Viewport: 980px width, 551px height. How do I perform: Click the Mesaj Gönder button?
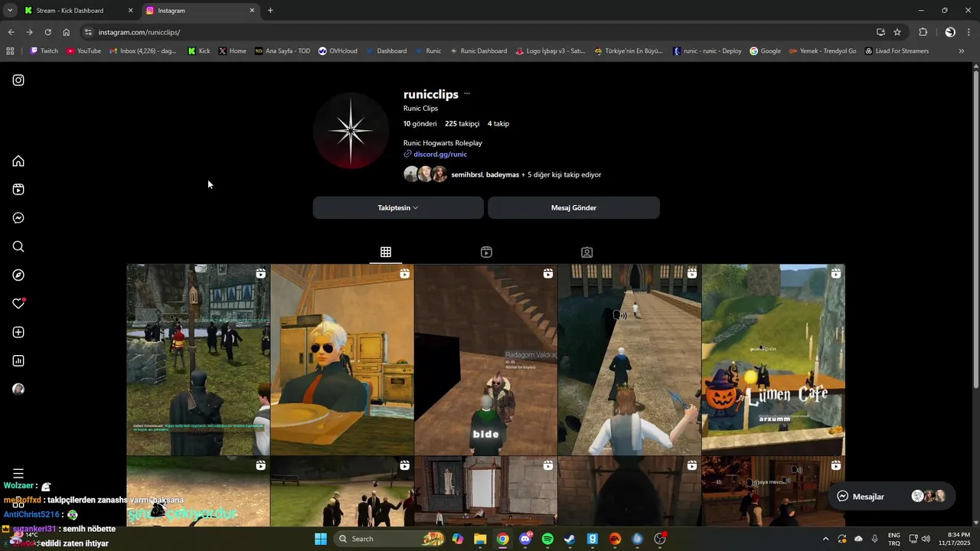573,207
